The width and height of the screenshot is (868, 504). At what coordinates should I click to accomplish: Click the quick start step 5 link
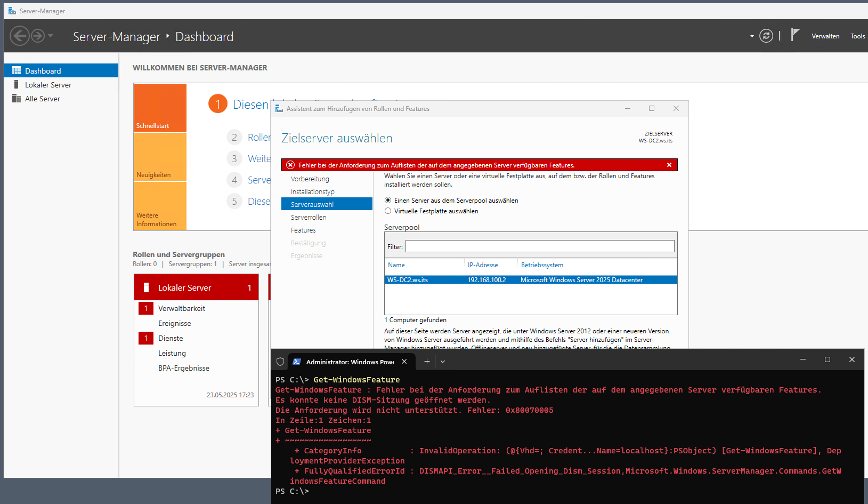[259, 202]
